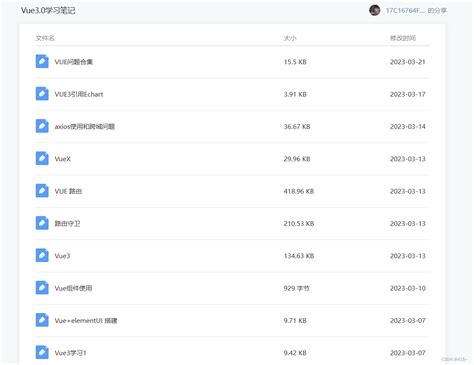Image resolution: width=474 pixels, height=365 pixels.
Task: Open the VUE3引用Echart note
Action: 79,94
